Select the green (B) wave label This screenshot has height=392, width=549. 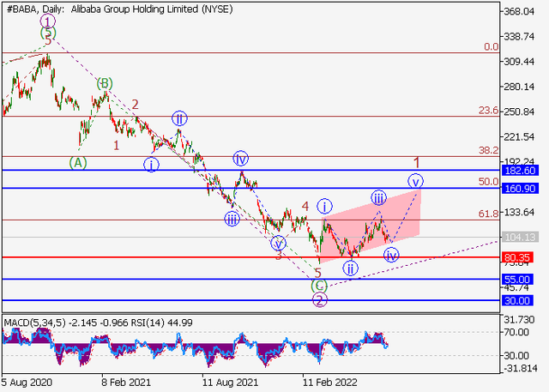coord(105,84)
